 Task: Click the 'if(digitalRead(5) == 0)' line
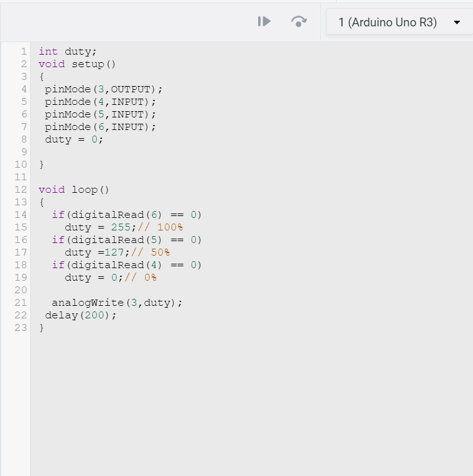pyautogui.click(x=127, y=240)
